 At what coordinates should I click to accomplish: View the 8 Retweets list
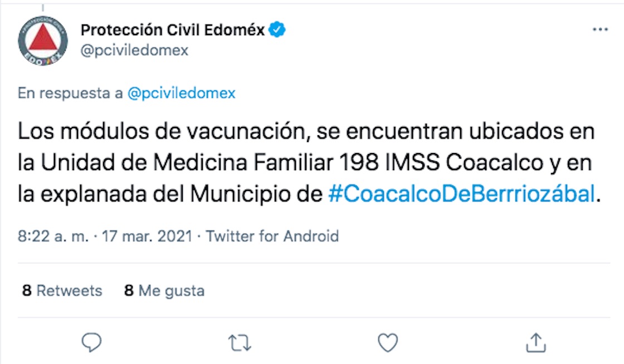[62, 291]
